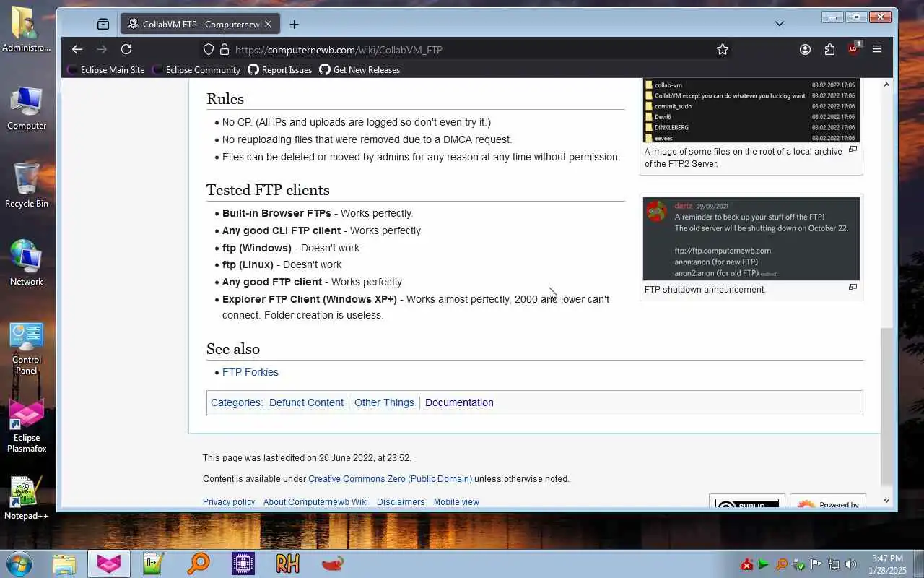The height and width of the screenshot is (578, 924).
Task: Select the CollabVM FTP browser tab
Action: click(x=199, y=24)
